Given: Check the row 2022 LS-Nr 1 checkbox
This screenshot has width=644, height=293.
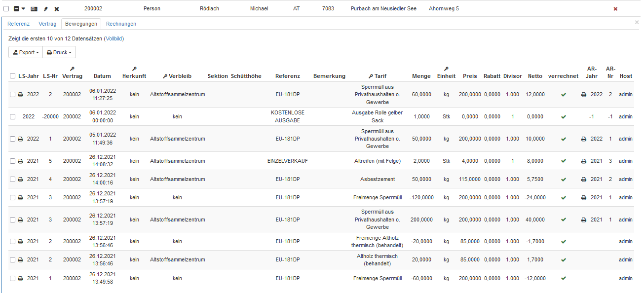Looking at the screenshot, I should (x=12, y=139).
